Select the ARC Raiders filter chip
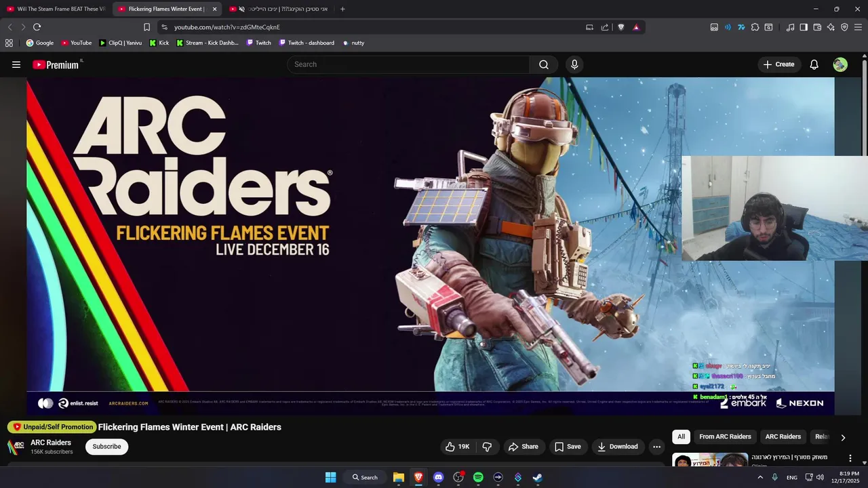868x488 pixels. (x=783, y=436)
